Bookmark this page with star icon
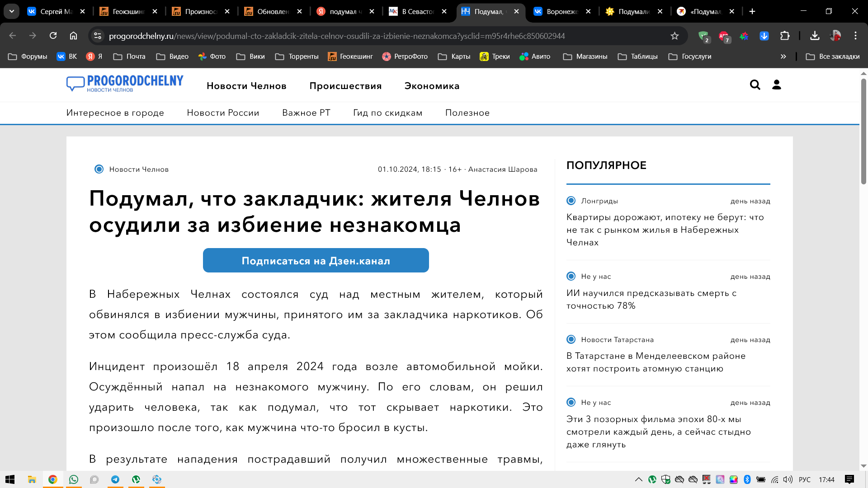 pos(675,36)
